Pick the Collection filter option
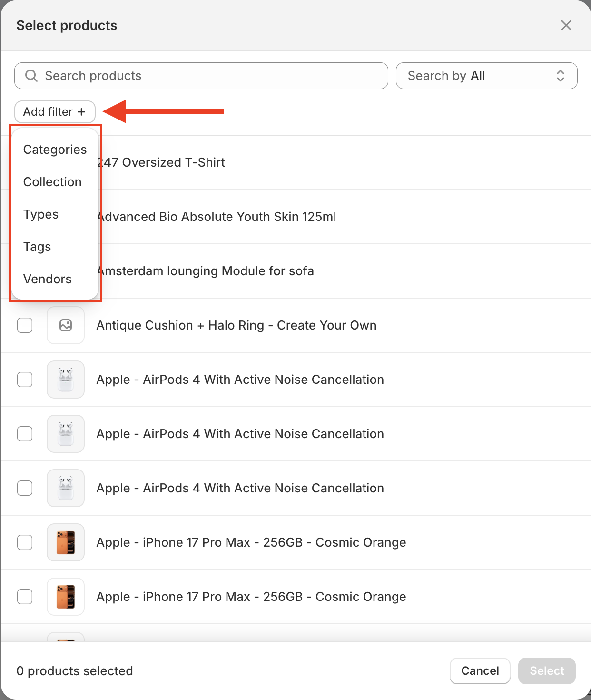 pyautogui.click(x=52, y=182)
